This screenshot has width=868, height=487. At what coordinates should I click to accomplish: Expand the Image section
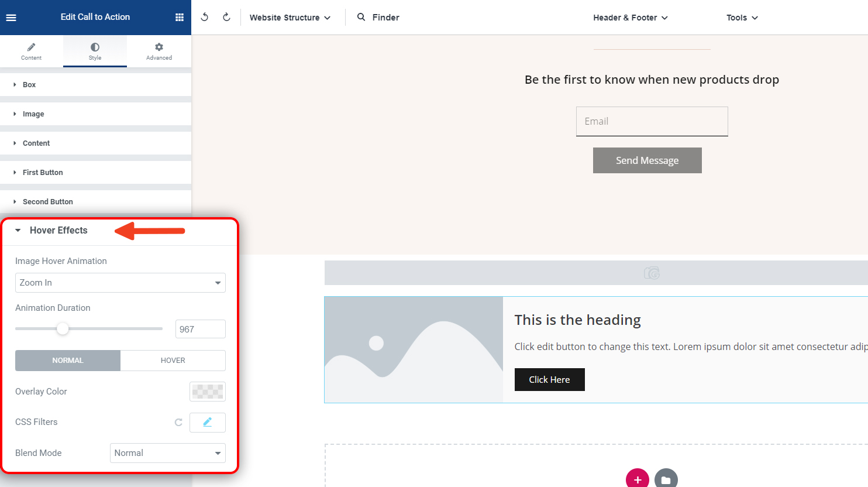[x=95, y=114]
